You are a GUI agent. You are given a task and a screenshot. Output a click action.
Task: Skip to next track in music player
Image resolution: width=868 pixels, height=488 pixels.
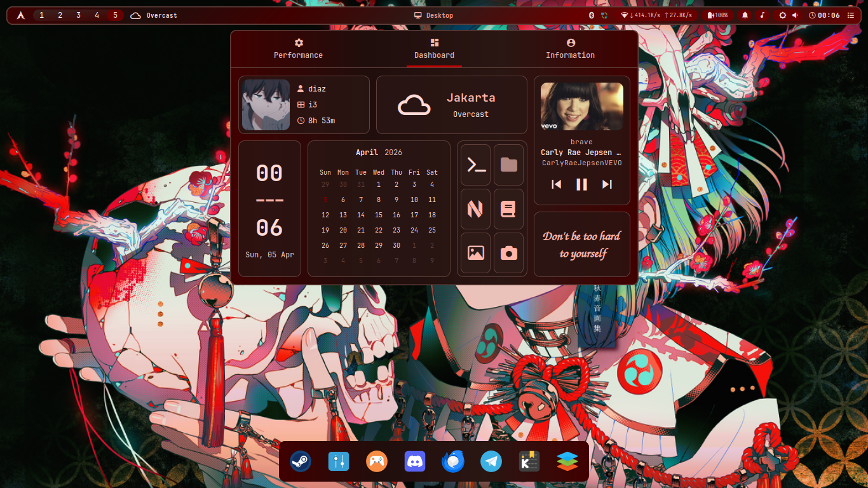607,184
